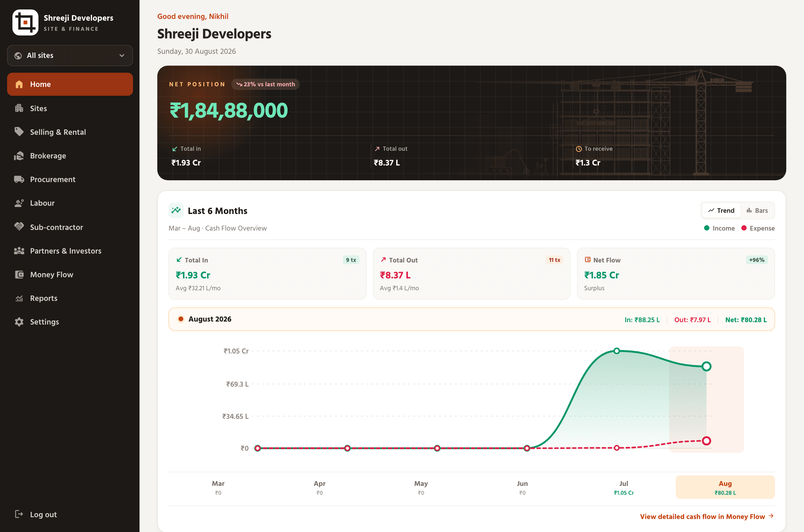Click the Total Out summary card
The width and height of the screenshot is (804, 532).
click(471, 273)
